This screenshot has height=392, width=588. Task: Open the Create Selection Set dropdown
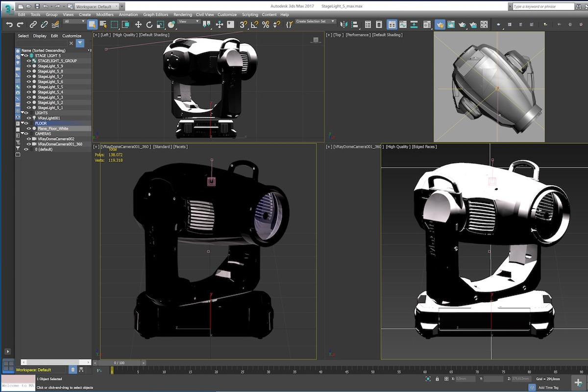point(315,22)
